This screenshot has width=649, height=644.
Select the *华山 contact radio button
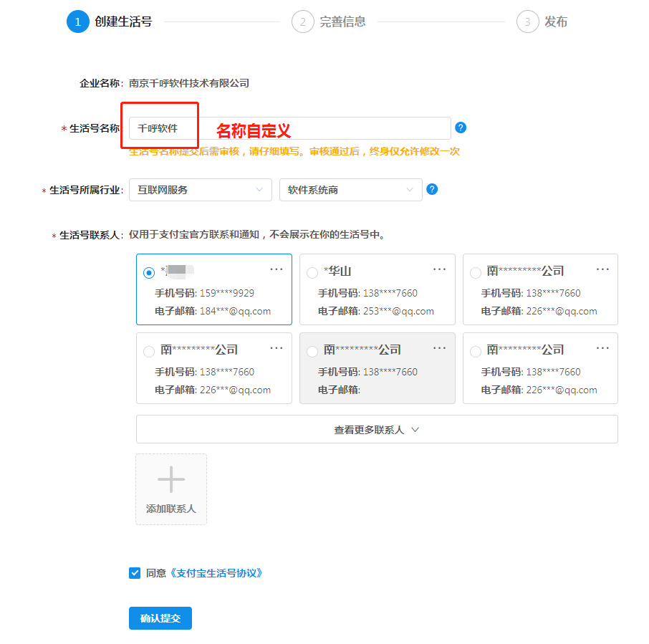pyautogui.click(x=312, y=273)
